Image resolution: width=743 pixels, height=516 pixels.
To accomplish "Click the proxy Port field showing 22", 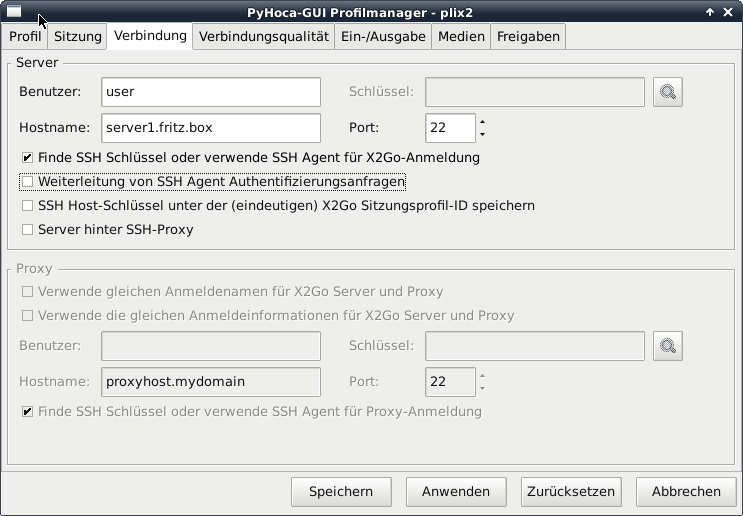I will (x=450, y=382).
